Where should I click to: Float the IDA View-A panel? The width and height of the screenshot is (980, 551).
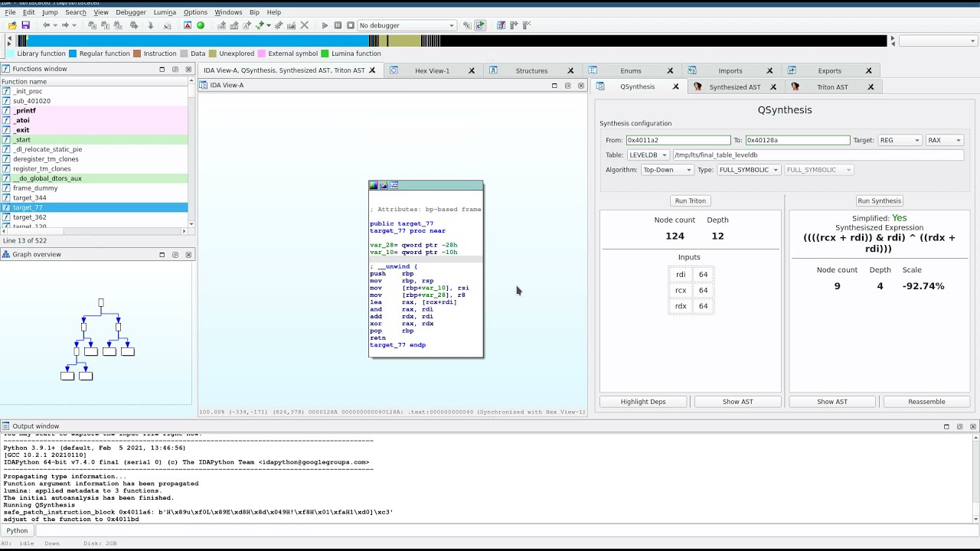click(x=567, y=85)
